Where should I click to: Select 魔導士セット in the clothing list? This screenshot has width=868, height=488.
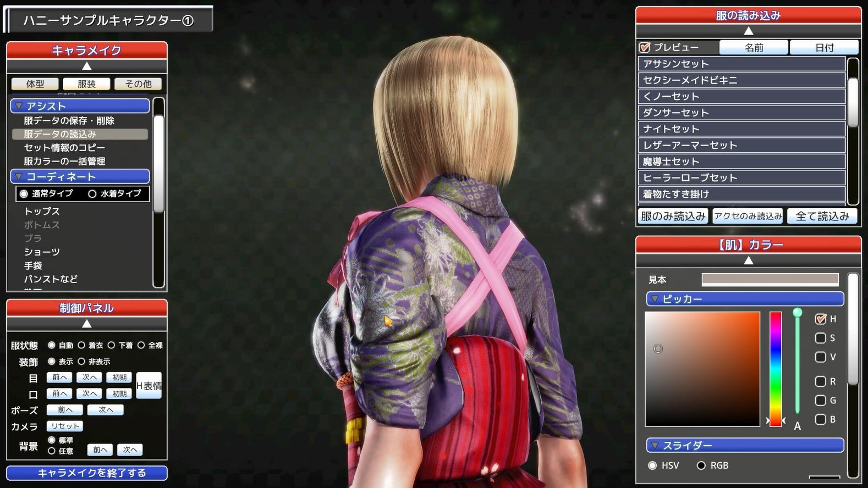coord(741,162)
